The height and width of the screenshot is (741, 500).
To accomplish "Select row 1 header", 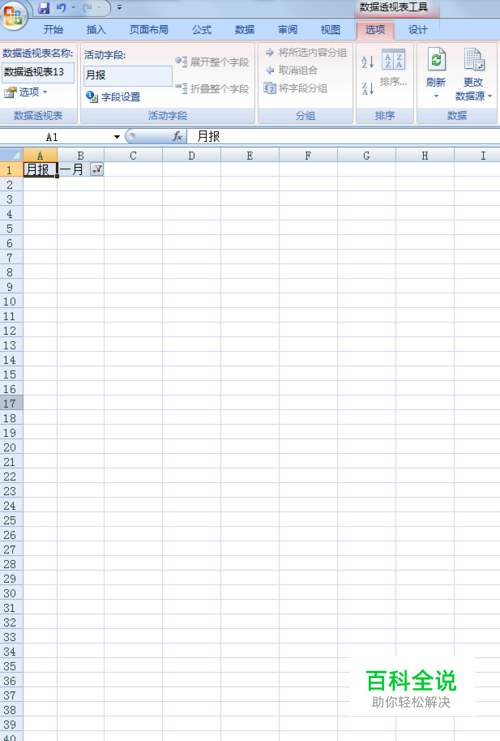I will [x=9, y=170].
